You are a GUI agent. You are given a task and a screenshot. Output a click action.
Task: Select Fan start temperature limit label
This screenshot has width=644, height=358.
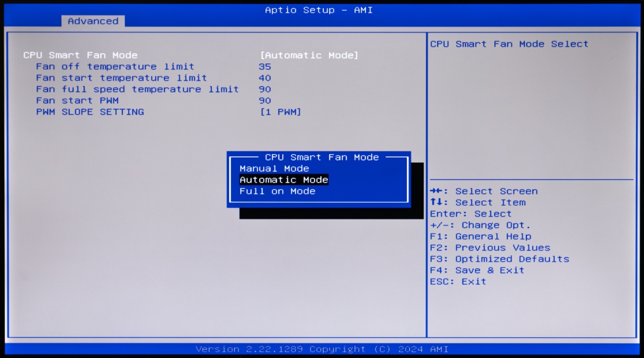coord(121,78)
